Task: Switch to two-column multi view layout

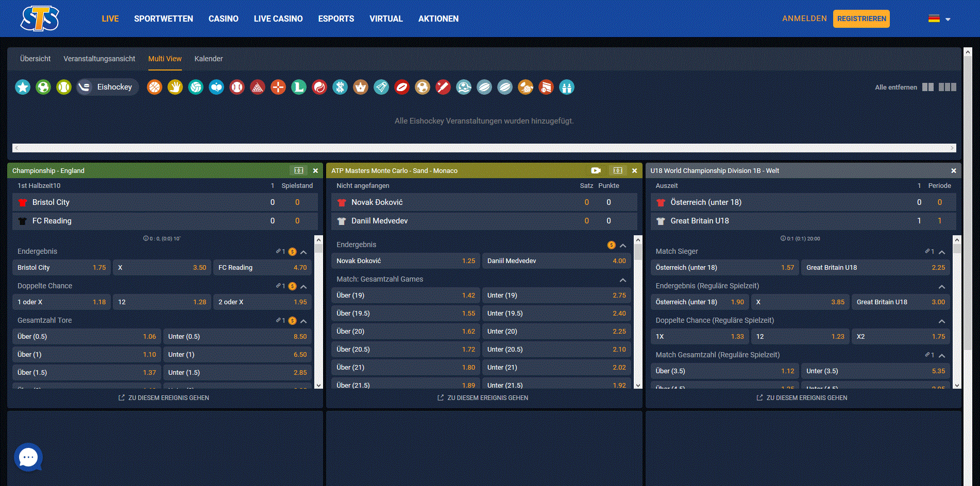Action: 928,87
